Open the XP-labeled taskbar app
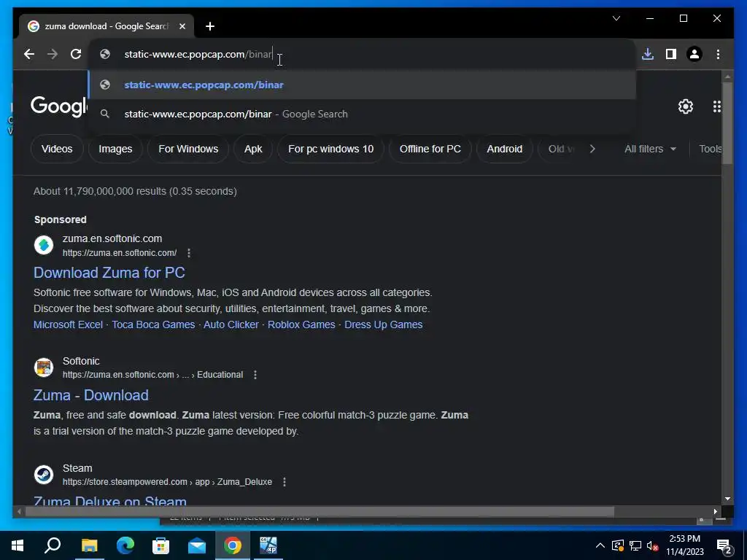 point(268,545)
